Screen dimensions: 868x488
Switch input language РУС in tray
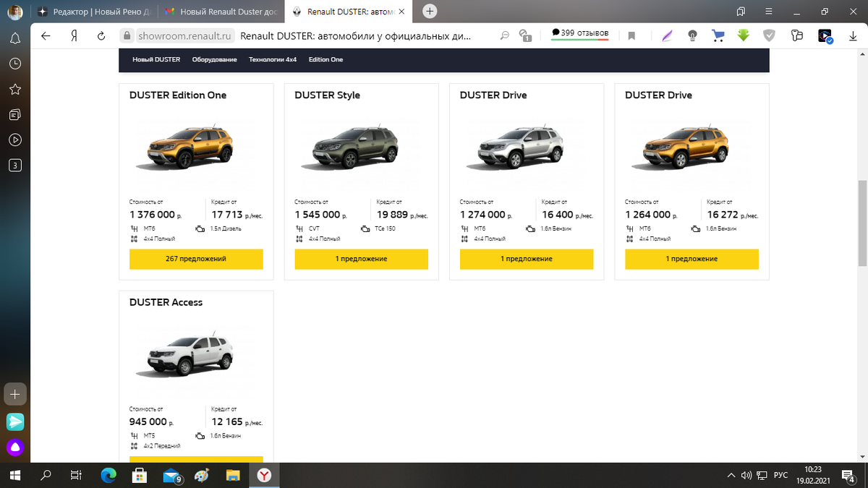click(x=780, y=475)
